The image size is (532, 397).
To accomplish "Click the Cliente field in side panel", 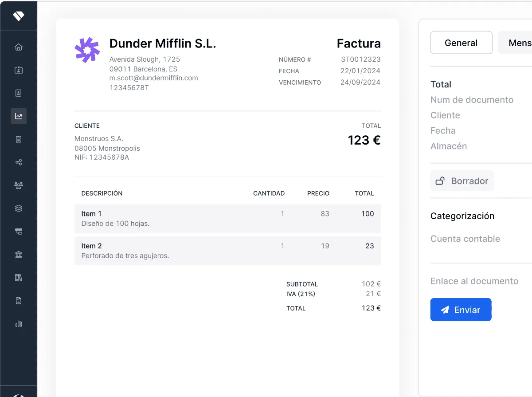I will 445,115.
